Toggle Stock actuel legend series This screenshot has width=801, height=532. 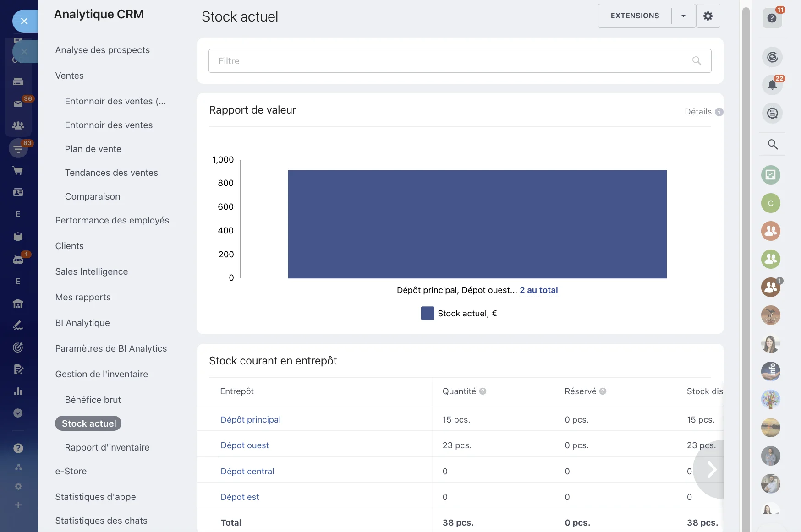[x=459, y=314]
